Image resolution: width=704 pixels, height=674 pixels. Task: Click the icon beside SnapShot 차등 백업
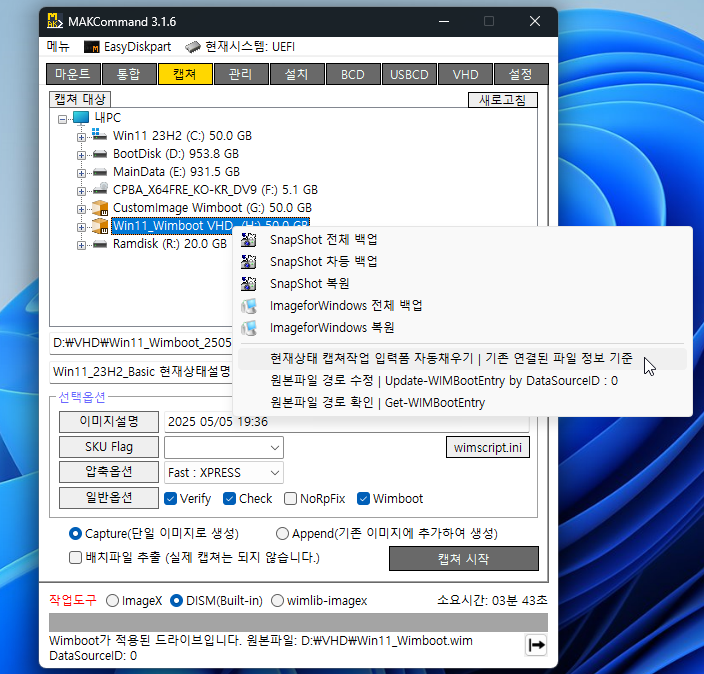point(248,262)
